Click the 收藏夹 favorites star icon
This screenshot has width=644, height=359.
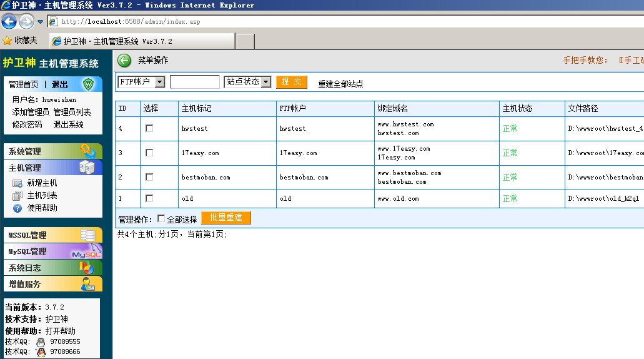click(x=7, y=40)
